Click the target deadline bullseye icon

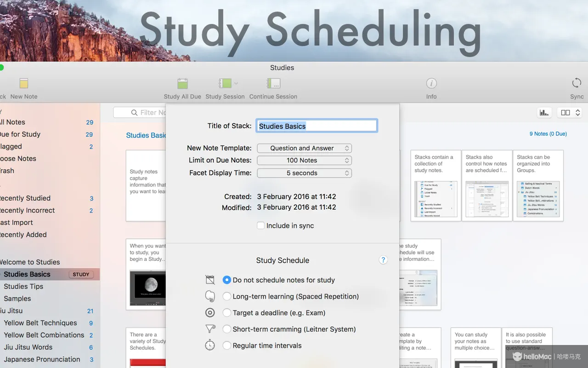(x=210, y=313)
